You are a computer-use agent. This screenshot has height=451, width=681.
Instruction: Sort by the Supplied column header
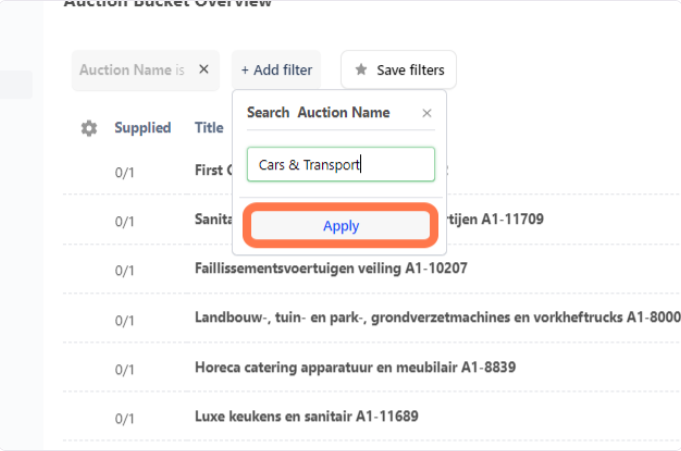click(143, 128)
